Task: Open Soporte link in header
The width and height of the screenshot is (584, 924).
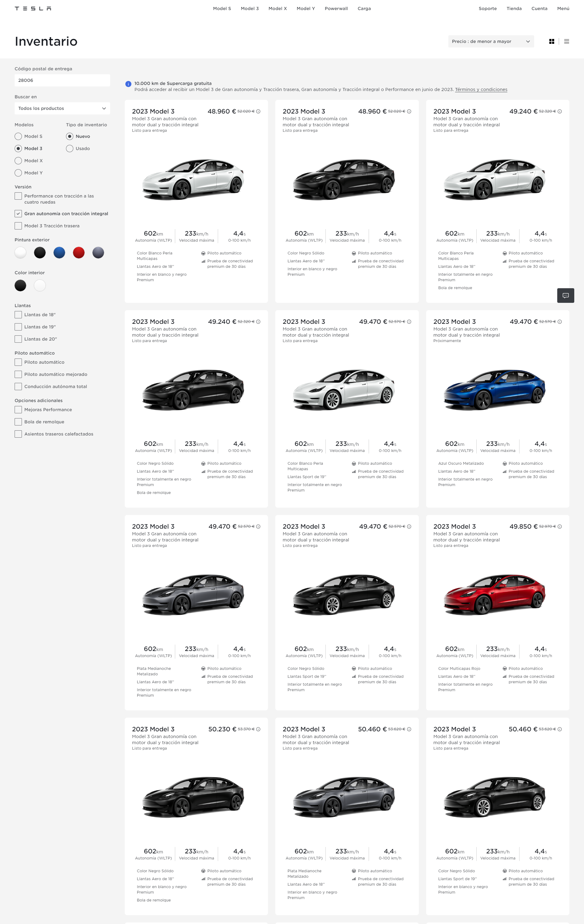Action: click(x=487, y=9)
